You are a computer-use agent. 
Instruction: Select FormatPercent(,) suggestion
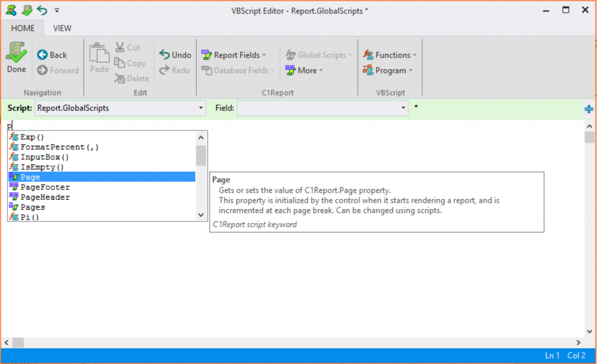[x=102, y=147]
